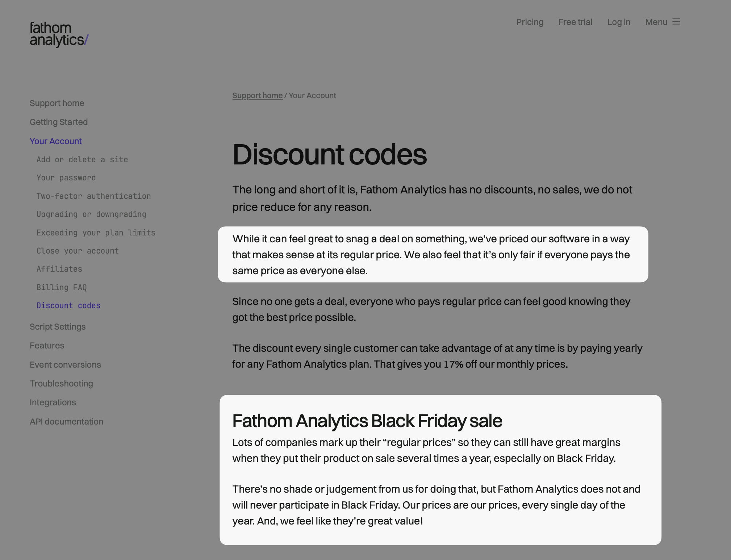
Task: Open the Your password article
Action: (66, 178)
